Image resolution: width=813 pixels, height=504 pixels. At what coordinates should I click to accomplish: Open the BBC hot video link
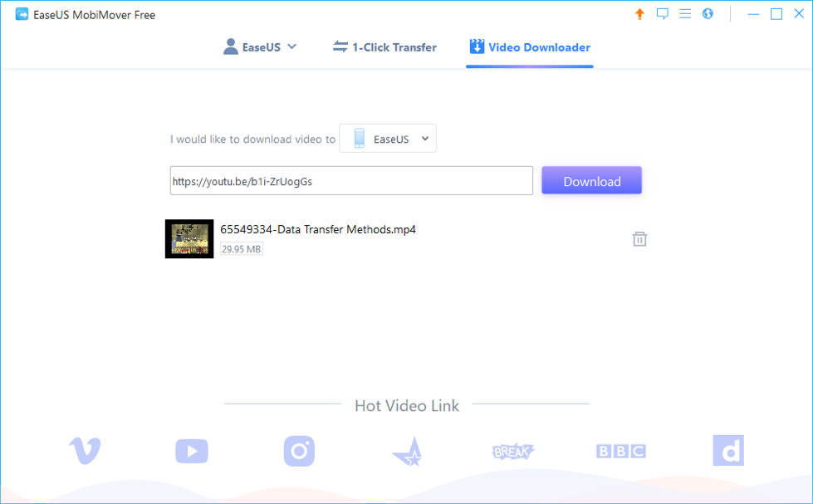coord(620,451)
